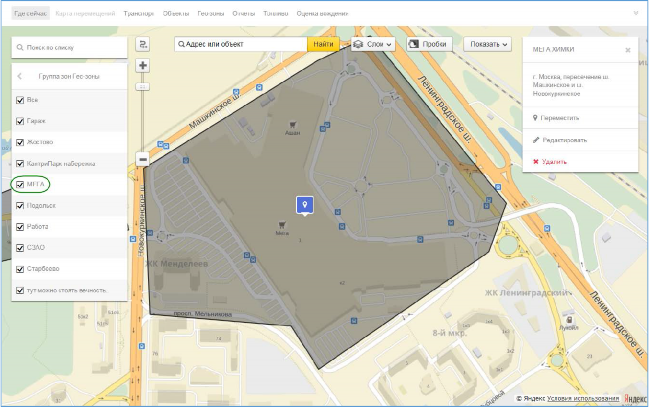Open the Слои layers dropdown

(x=373, y=44)
